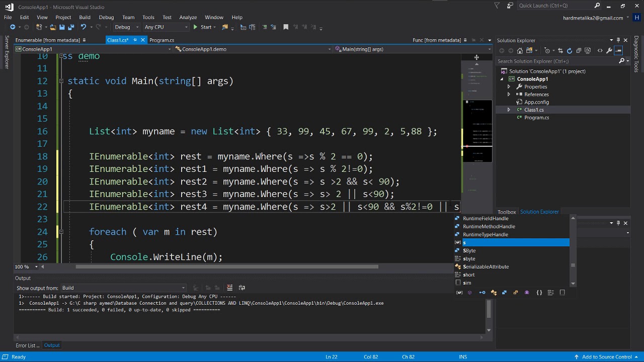Comment out selected lines using comment icon

264,27
